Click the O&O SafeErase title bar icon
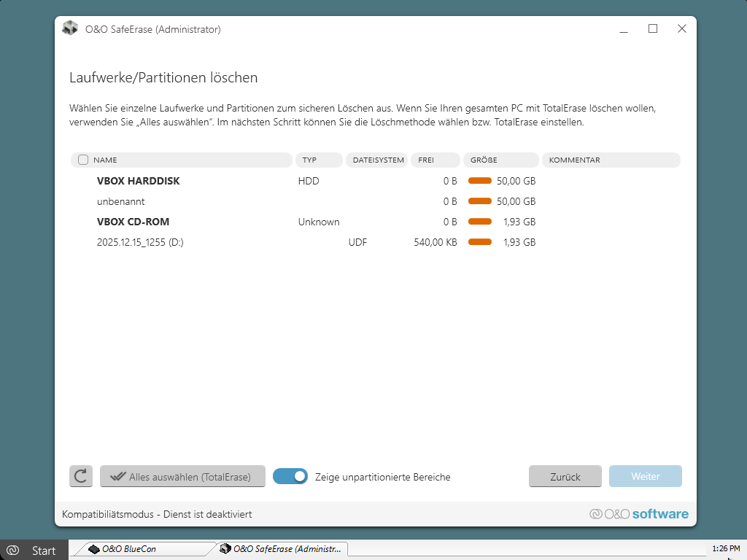Screen dimensions: 747x560 (x=70, y=29)
